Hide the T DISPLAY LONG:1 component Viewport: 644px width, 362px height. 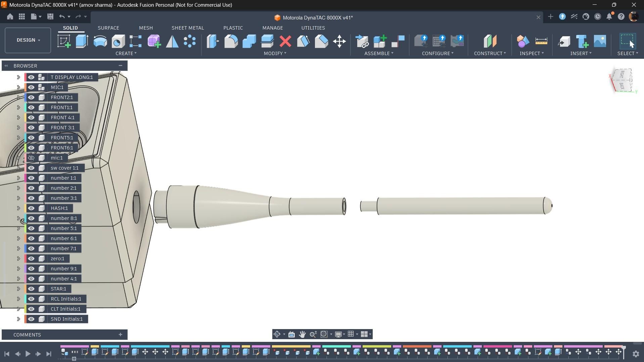tap(31, 77)
